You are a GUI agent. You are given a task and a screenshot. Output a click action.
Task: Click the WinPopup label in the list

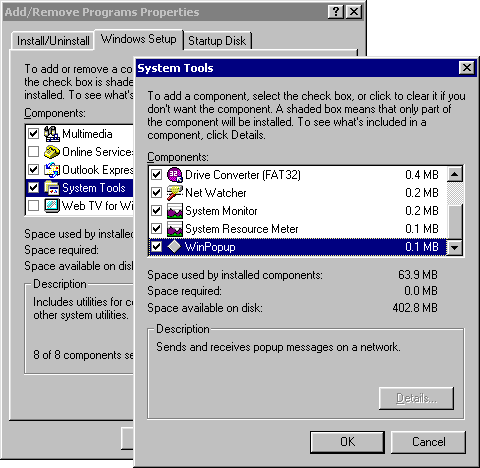210,247
